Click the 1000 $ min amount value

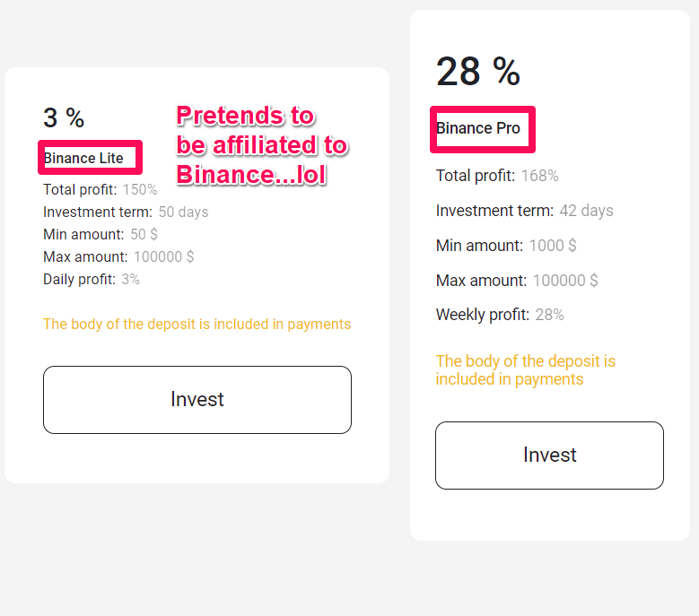click(553, 246)
